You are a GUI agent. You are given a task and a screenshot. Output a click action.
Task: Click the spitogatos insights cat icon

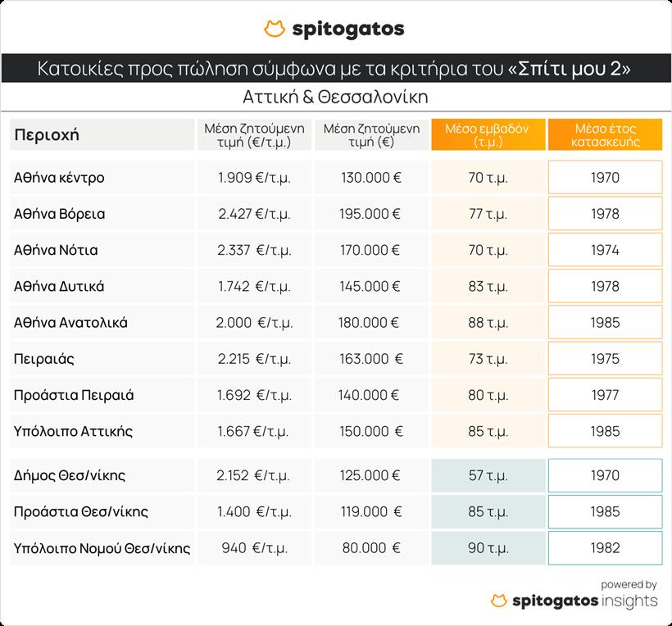coord(498,601)
